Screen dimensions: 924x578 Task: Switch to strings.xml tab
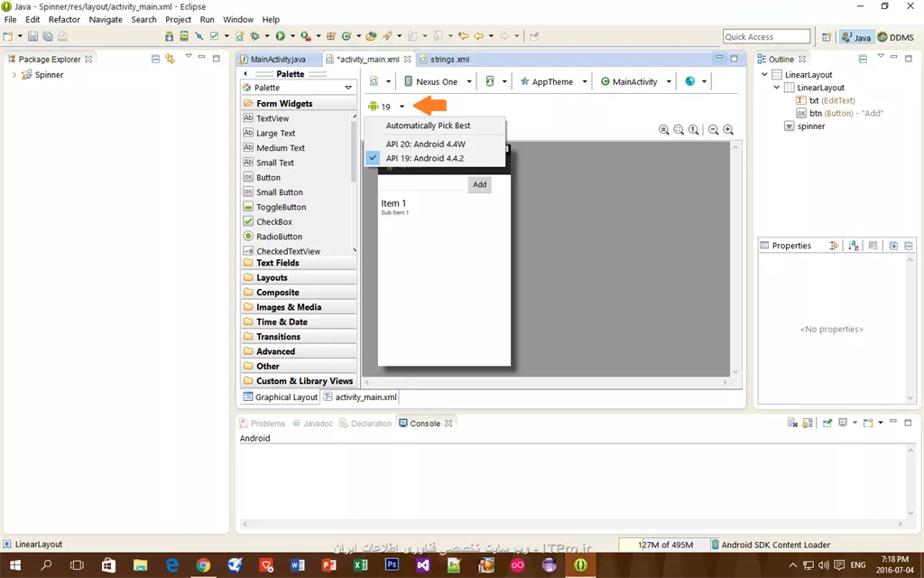[449, 60]
